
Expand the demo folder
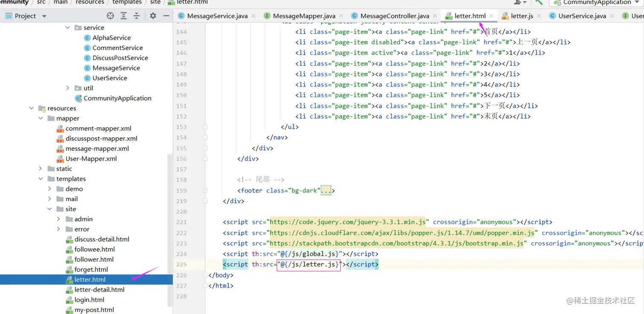point(50,189)
